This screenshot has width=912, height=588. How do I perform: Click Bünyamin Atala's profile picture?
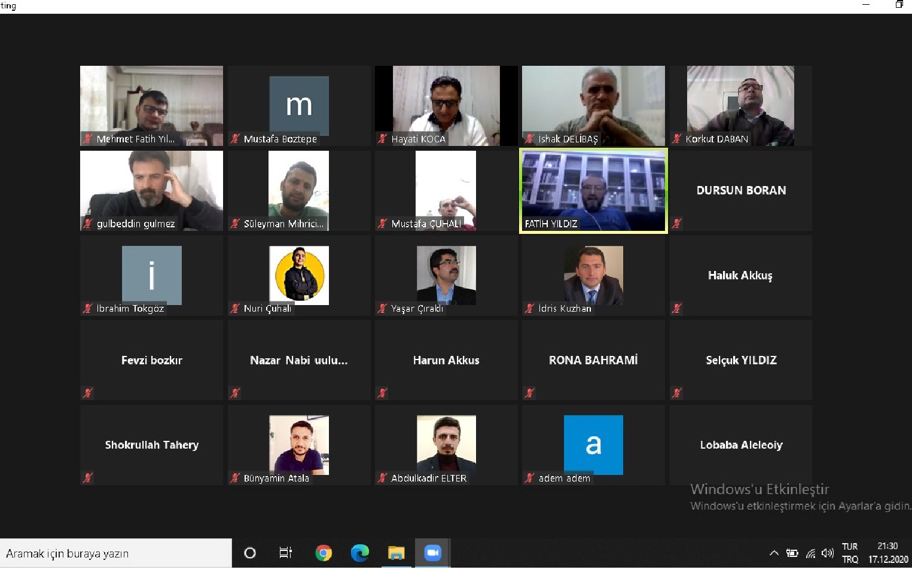click(299, 445)
